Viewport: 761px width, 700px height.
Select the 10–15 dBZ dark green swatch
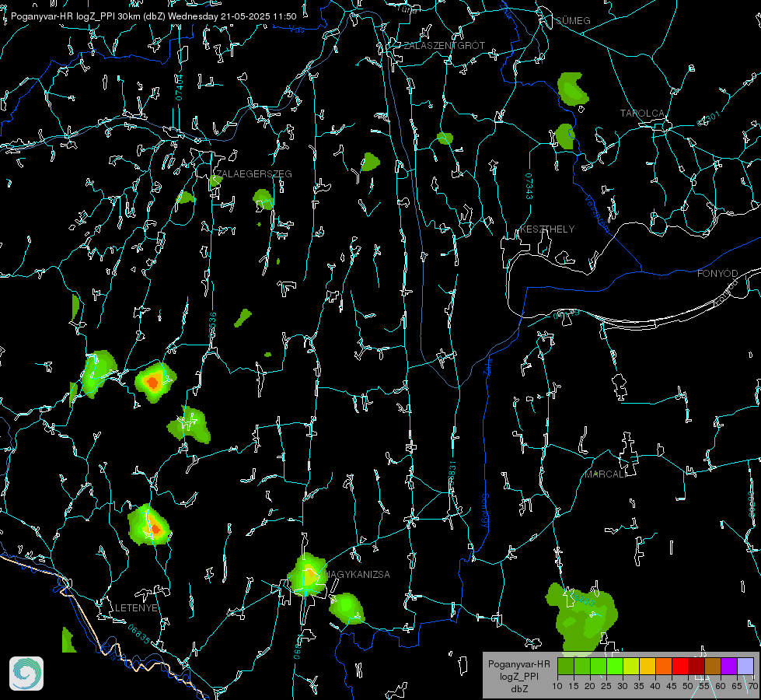[566, 666]
